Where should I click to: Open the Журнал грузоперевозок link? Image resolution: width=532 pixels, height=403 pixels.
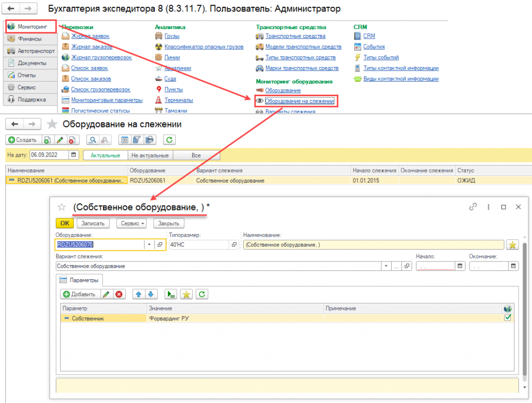(x=101, y=57)
